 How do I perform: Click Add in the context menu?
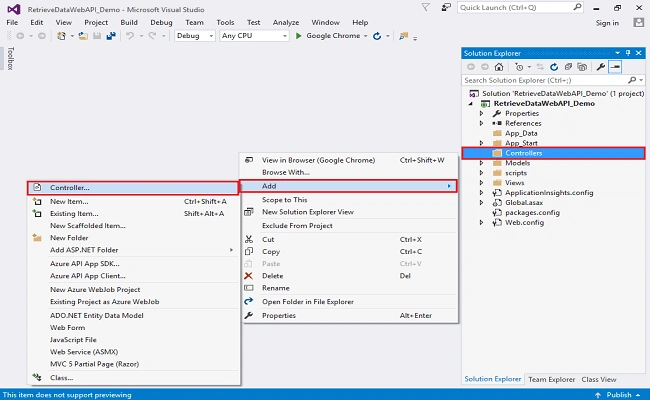349,186
